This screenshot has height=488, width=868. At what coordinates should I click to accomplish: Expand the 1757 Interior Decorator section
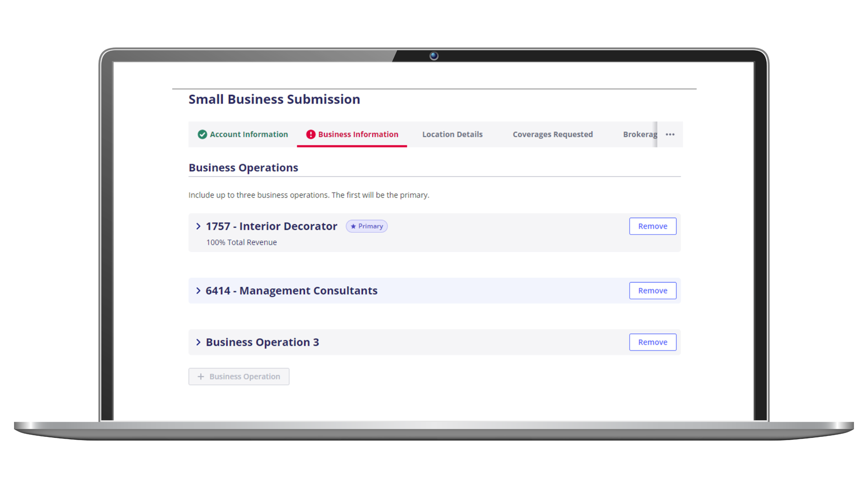point(198,226)
